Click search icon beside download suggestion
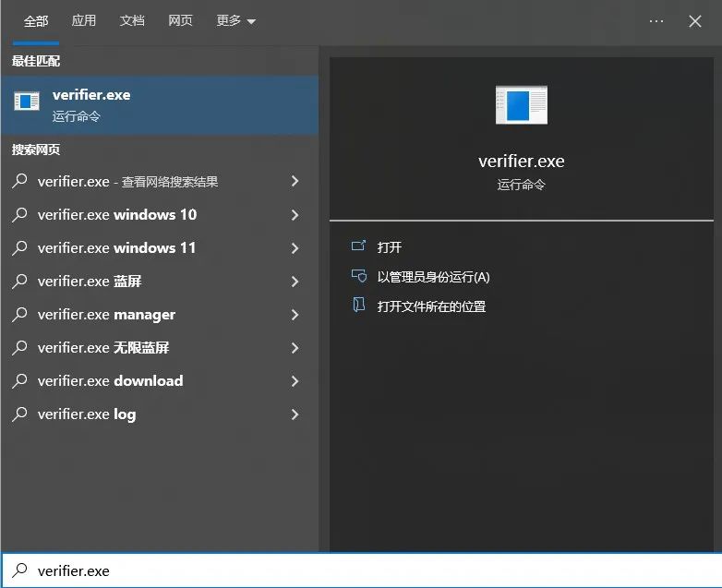 point(19,381)
